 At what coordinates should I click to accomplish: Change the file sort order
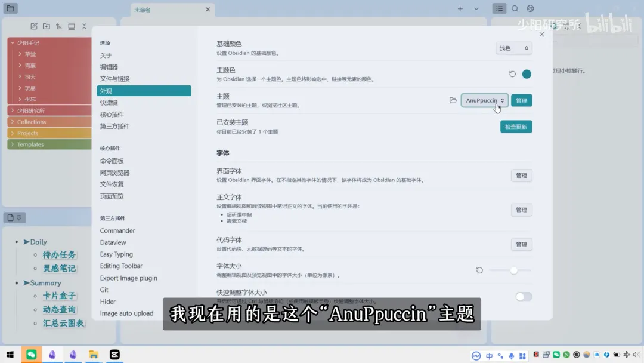click(x=60, y=26)
